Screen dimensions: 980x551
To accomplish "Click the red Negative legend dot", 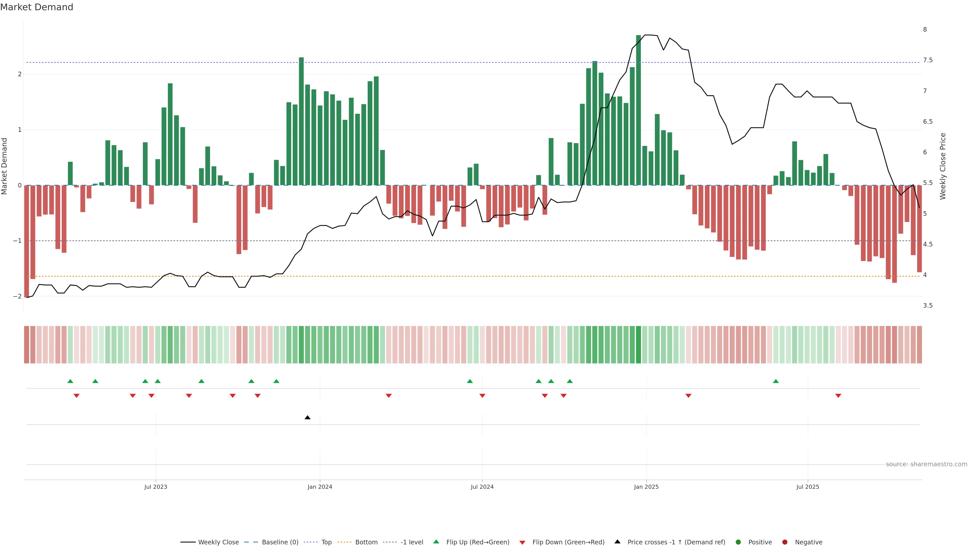I will pyautogui.click(x=785, y=542).
